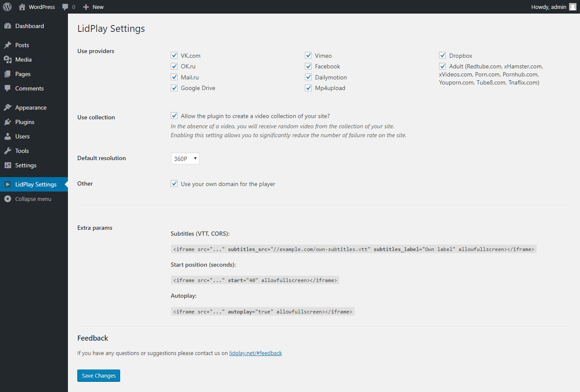Click the Comments bubble icon in sidebar

pyautogui.click(x=8, y=88)
